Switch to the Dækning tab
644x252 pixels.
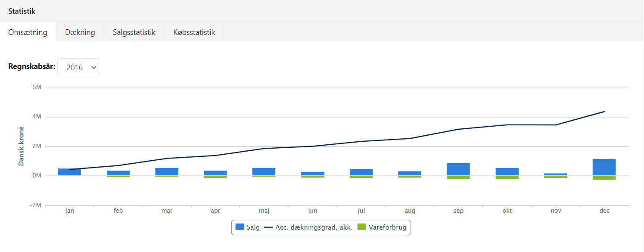point(80,31)
